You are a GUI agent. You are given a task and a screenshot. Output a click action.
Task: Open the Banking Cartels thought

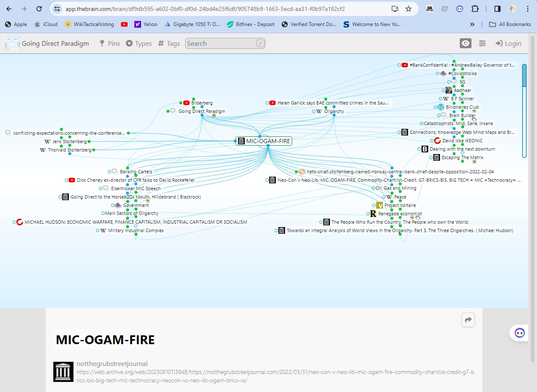coord(136,172)
